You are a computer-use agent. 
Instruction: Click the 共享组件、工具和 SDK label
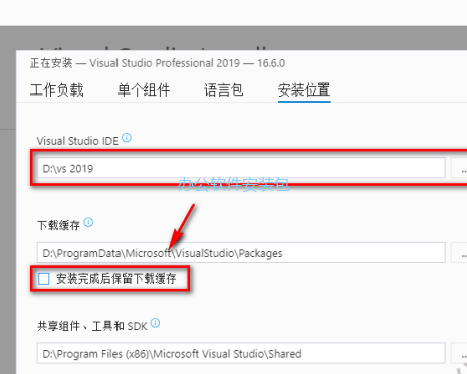(92, 326)
